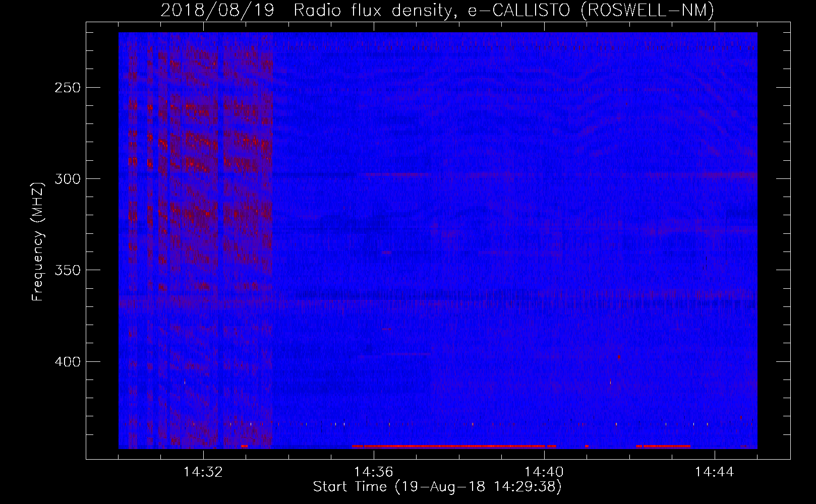
Task: Click the 14:32 time tick label
Action: click(x=203, y=472)
